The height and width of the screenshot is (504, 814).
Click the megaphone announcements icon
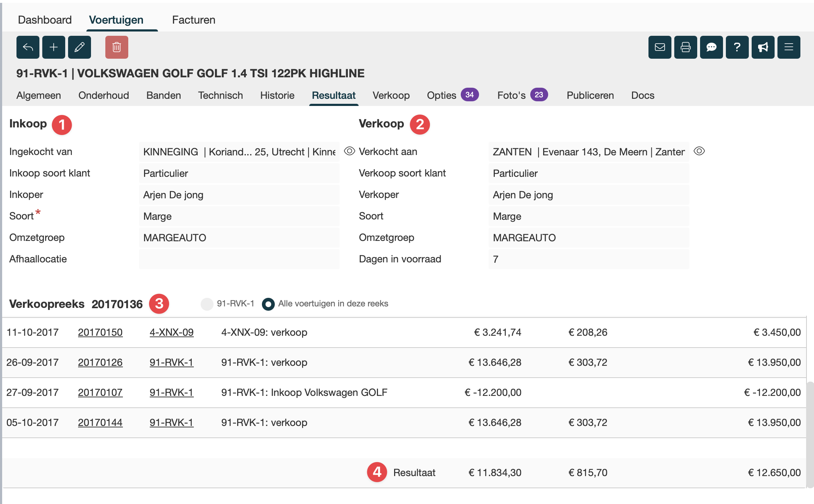pyautogui.click(x=763, y=47)
